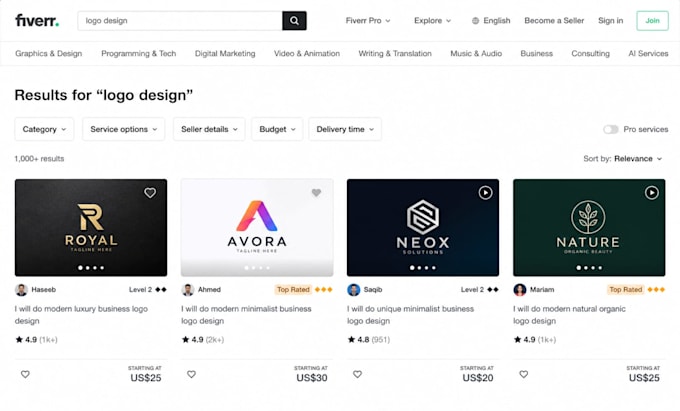Click the star rating on Haseeb's gig
The image size is (680, 411).
click(36, 339)
